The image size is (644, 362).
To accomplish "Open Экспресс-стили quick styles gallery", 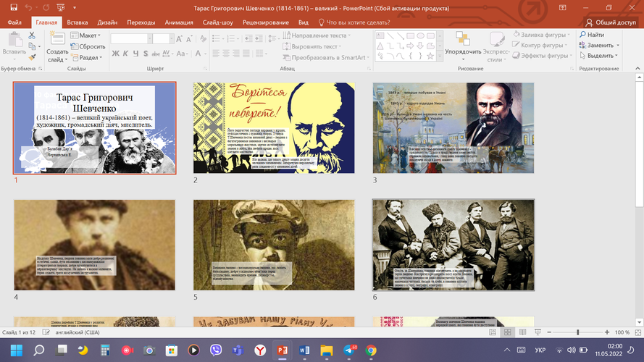I will point(496,46).
